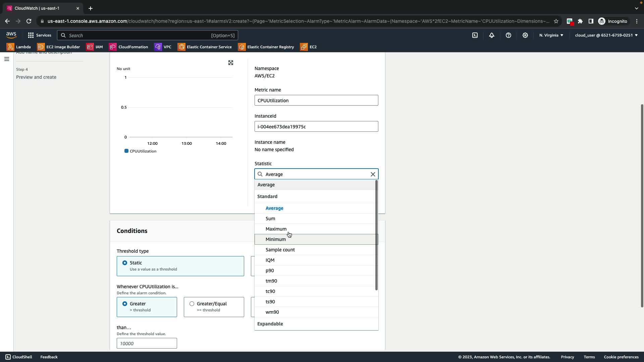Clear the Statistic field with X
This screenshot has width=644, height=362.
pos(373,174)
